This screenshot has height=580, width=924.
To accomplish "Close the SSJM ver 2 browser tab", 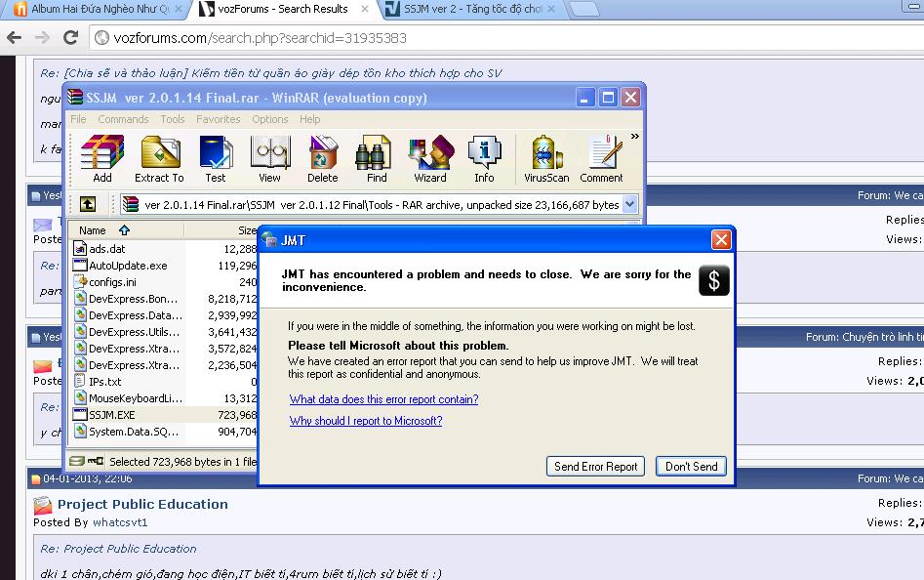I will [x=551, y=9].
